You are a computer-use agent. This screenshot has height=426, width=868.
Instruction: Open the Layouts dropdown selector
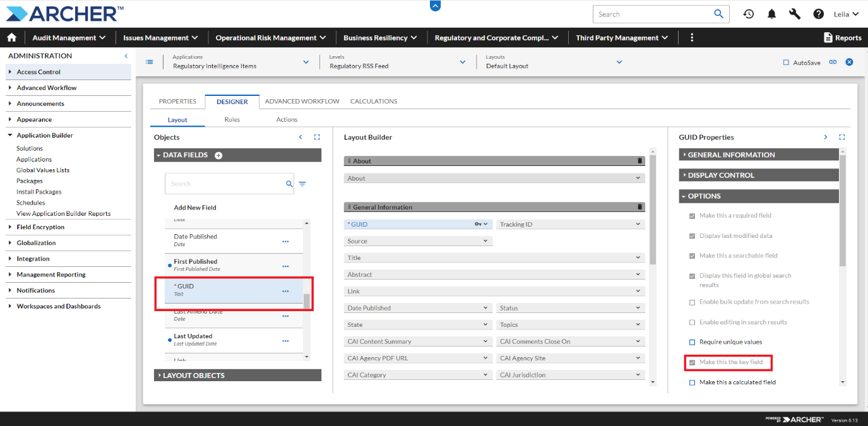pos(554,62)
